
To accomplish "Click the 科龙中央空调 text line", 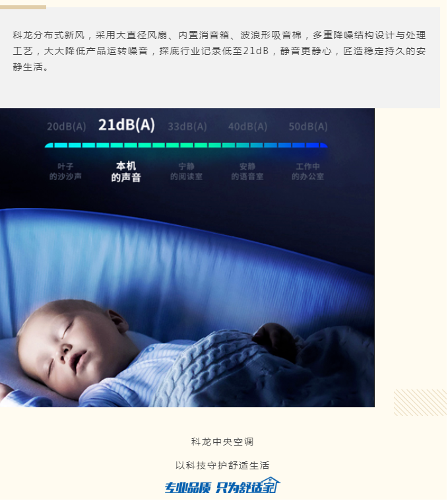I will pyautogui.click(x=222, y=442).
